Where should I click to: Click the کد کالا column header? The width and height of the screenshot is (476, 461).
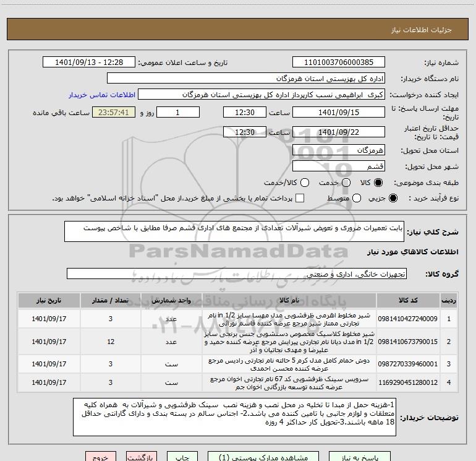(x=408, y=300)
